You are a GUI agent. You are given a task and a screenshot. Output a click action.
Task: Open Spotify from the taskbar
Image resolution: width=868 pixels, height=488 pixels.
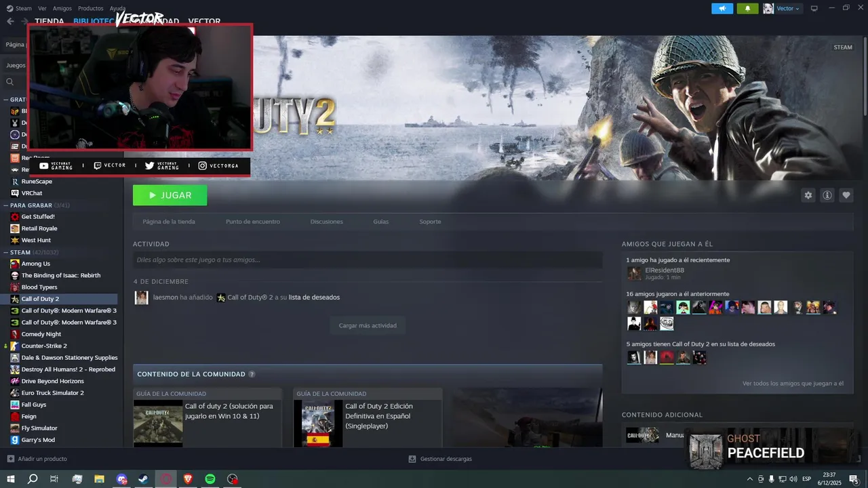tap(210, 479)
